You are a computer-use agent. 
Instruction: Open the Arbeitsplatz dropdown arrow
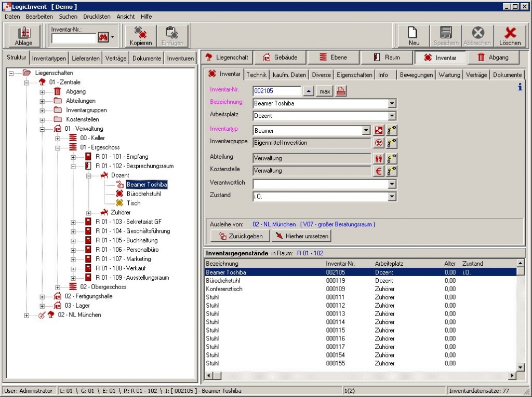point(392,116)
